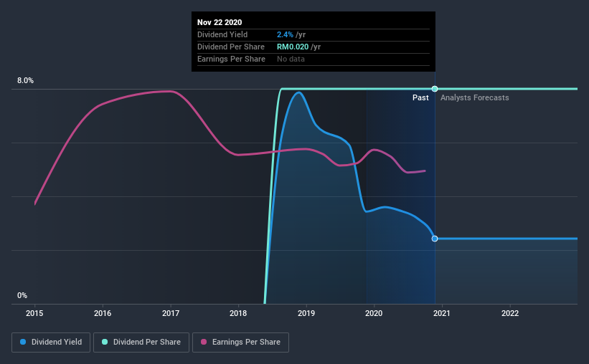Click the 2021 x-axis label

point(442,313)
